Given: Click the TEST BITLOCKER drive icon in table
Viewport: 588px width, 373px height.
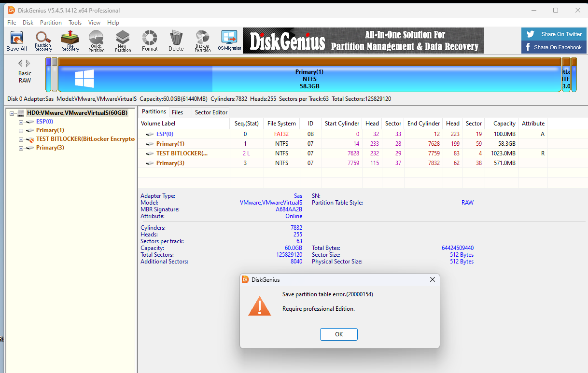Looking at the screenshot, I should 150,153.
